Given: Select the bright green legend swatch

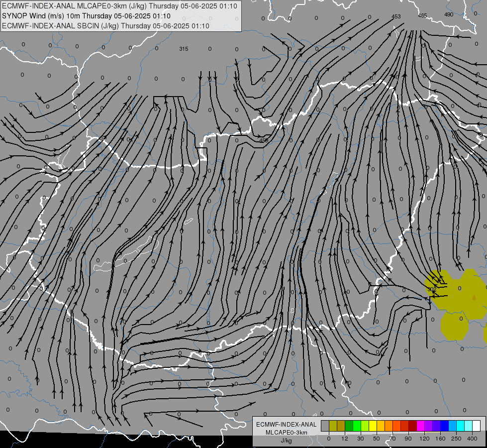Looking at the screenshot, I should pyautogui.click(x=357, y=426).
